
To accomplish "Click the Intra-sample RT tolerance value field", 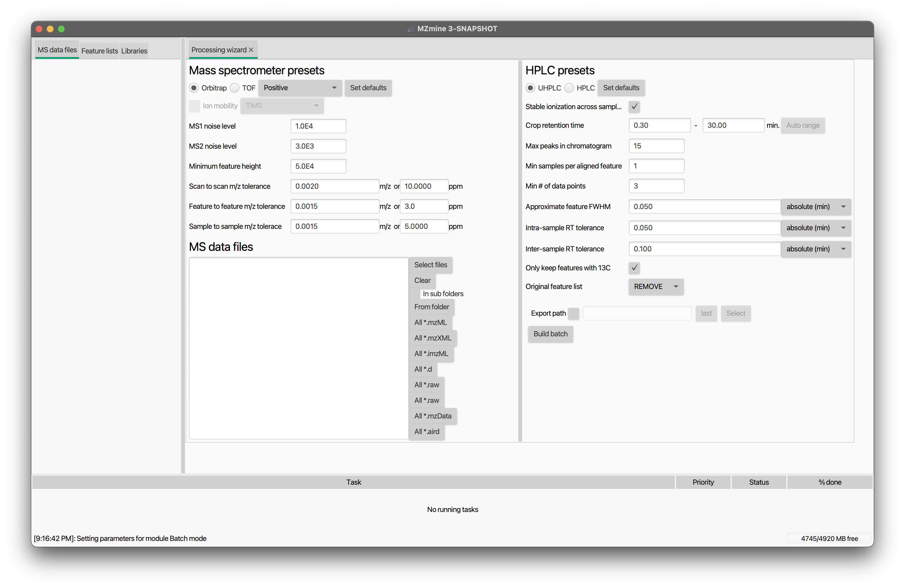I will [705, 228].
